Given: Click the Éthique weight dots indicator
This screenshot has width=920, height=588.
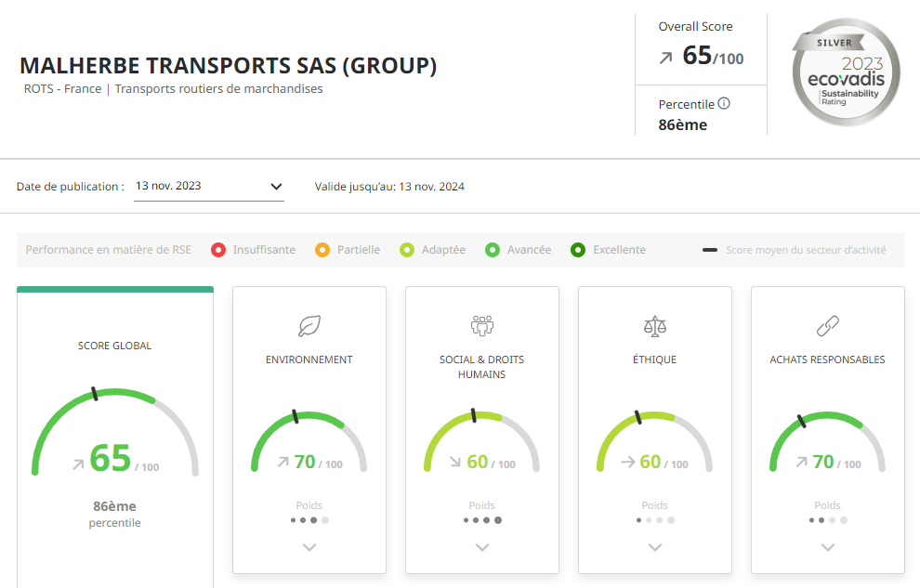Looking at the screenshot, I should tap(655, 520).
